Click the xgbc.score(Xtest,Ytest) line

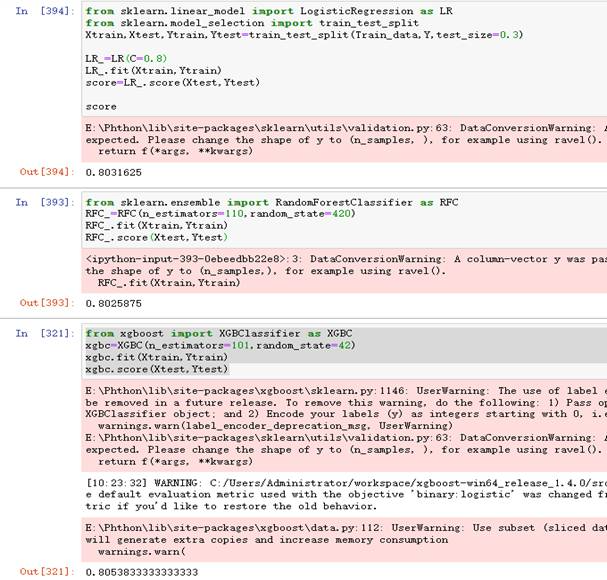[x=157, y=369]
